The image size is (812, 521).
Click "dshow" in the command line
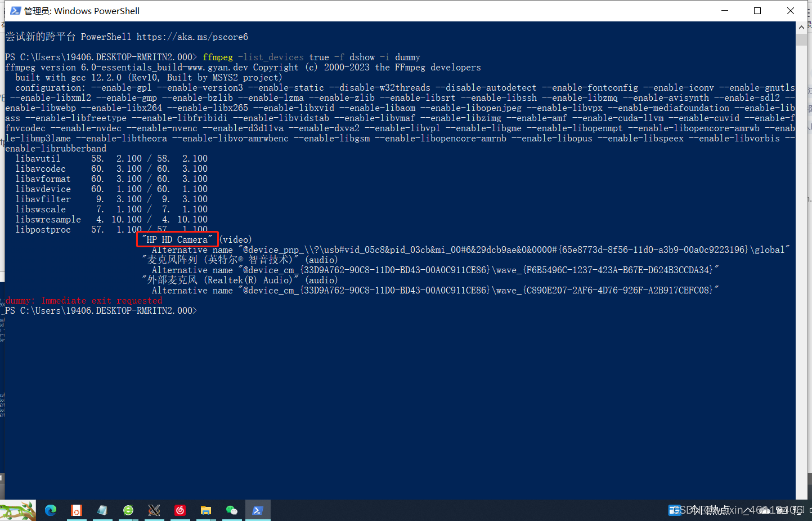(x=362, y=57)
